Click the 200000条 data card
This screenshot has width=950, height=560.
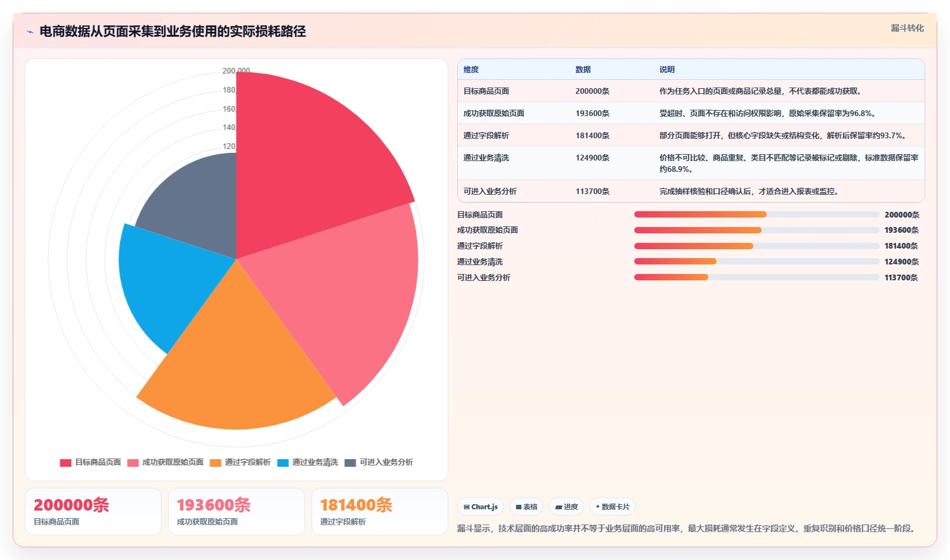(93, 512)
